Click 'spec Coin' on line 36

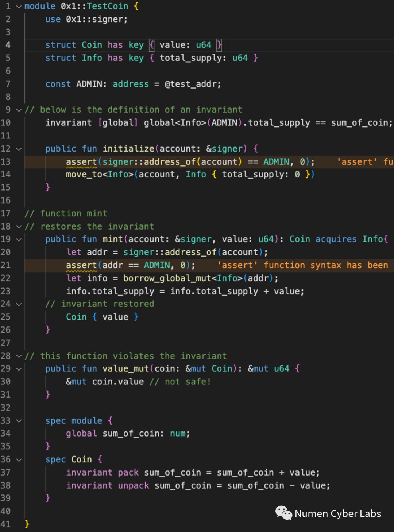(69, 459)
